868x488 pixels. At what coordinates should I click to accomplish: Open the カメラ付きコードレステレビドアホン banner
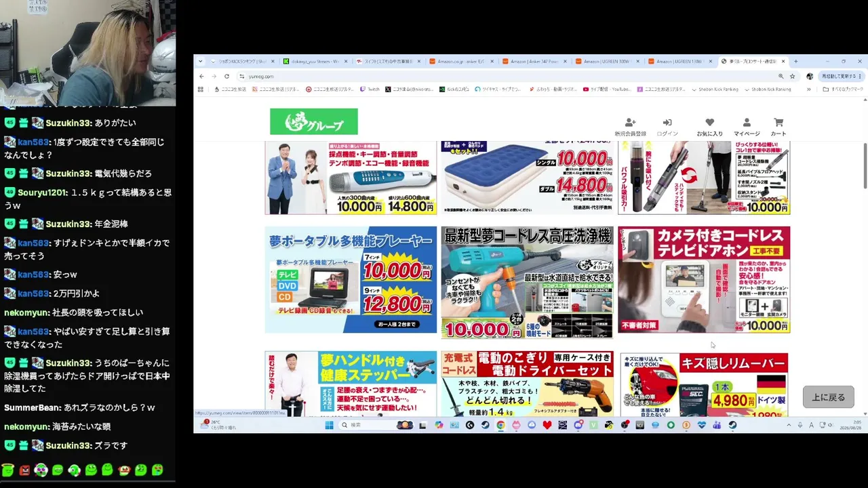(704, 280)
